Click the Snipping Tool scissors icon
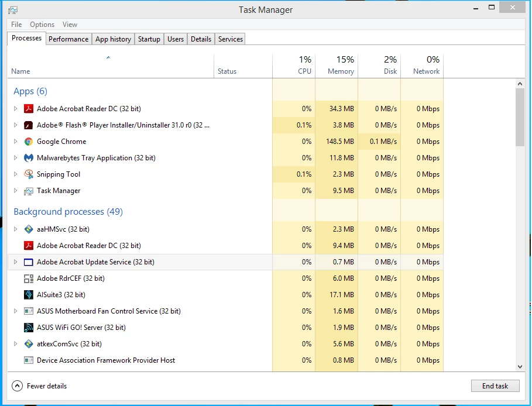This screenshot has width=532, height=406. pos(29,174)
